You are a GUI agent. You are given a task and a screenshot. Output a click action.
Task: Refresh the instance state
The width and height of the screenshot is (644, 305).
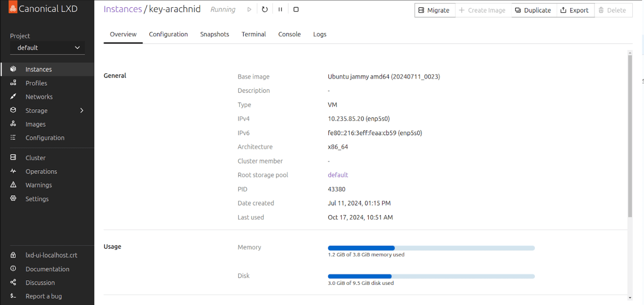click(265, 9)
